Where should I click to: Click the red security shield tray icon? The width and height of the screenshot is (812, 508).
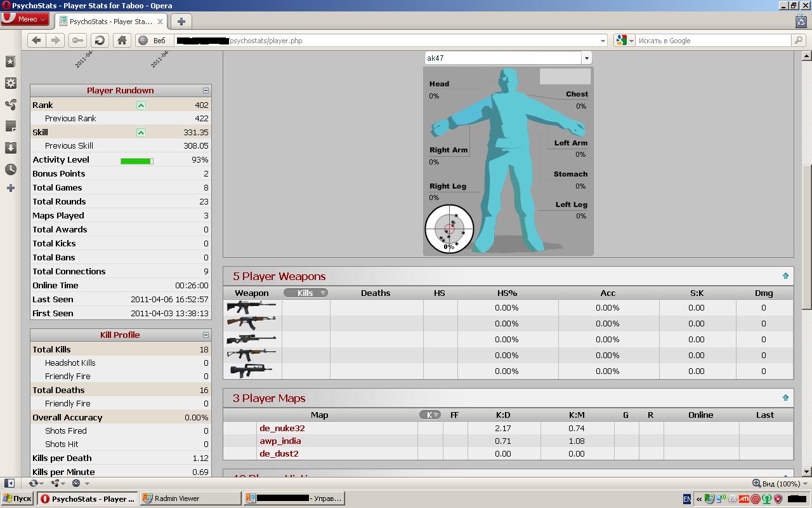(778, 499)
